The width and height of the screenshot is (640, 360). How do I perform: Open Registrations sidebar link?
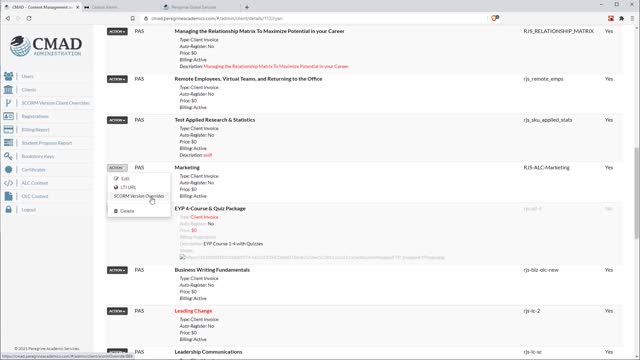pyautogui.click(x=35, y=116)
